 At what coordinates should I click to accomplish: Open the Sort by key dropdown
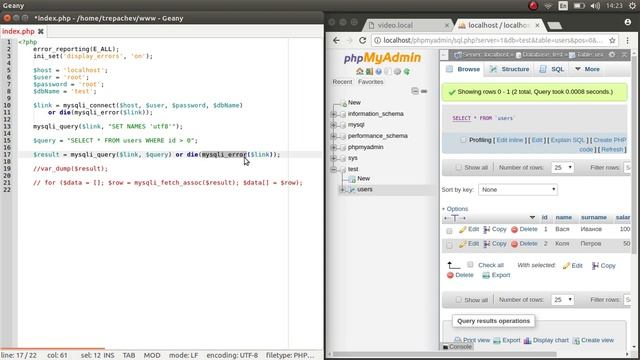518,189
